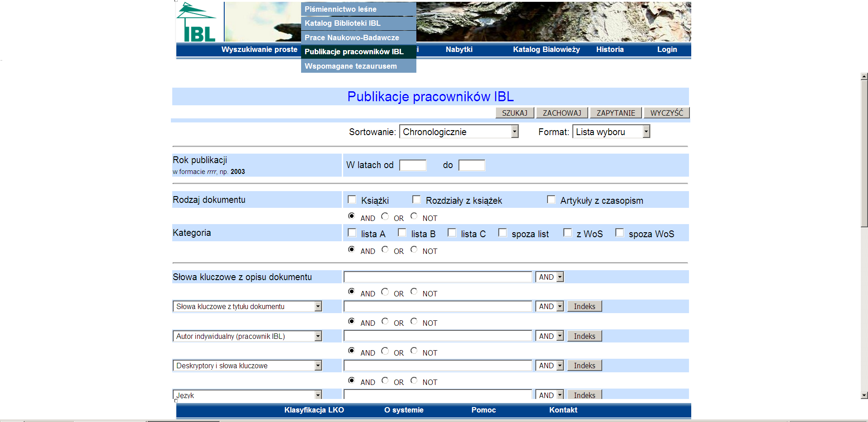
Task: Check the spoza WoS checkbox
Action: (x=619, y=233)
